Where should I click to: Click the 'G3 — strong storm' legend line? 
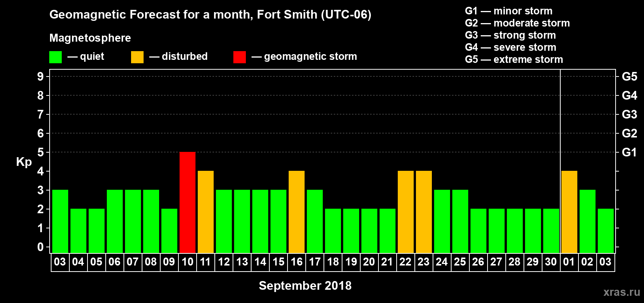pyautogui.click(x=510, y=35)
